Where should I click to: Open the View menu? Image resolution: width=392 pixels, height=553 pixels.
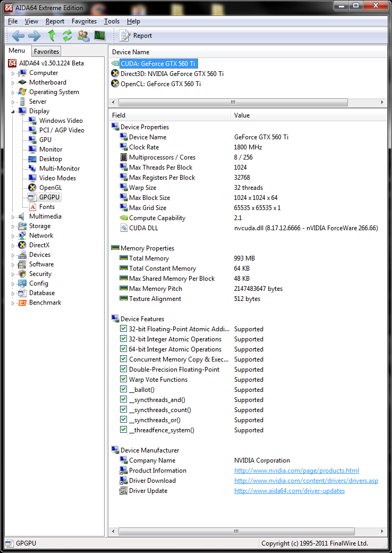tap(31, 21)
